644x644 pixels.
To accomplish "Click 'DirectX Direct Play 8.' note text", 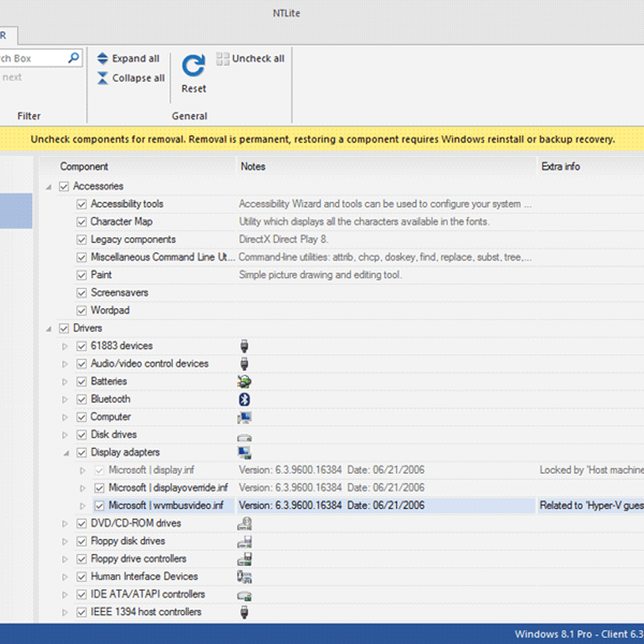I will click(x=284, y=239).
